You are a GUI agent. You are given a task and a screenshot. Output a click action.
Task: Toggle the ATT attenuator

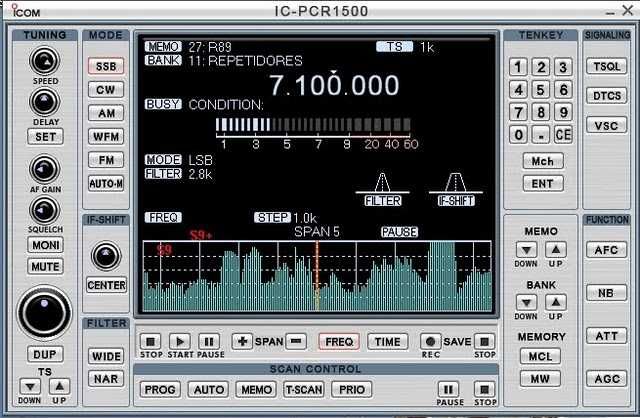pyautogui.click(x=607, y=336)
